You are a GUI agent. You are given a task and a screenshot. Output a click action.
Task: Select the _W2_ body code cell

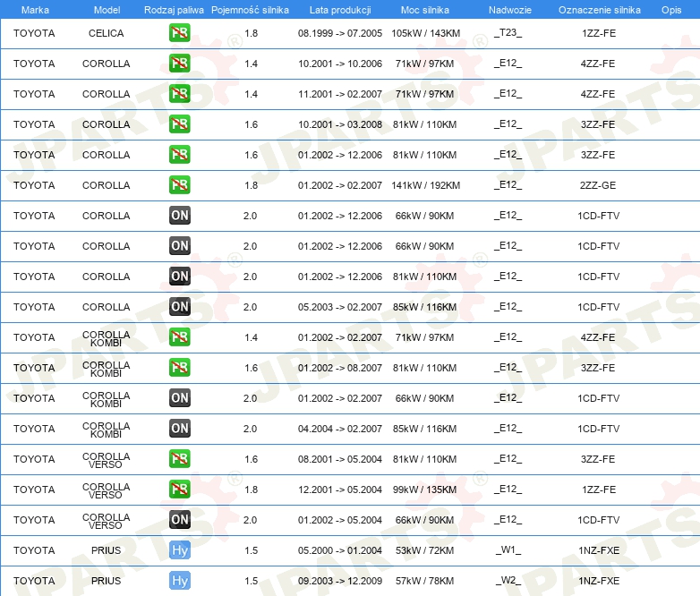(508, 581)
